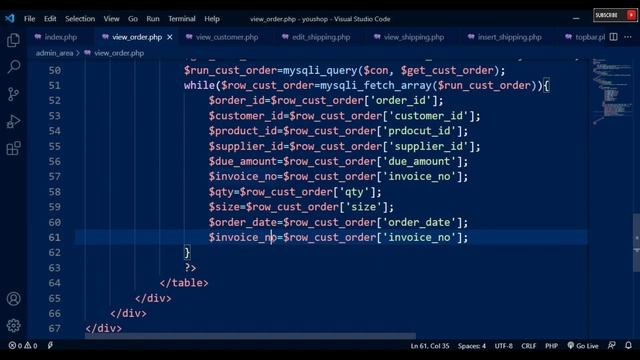
Task: Close the view_order.php tab
Action: pyautogui.click(x=170, y=37)
